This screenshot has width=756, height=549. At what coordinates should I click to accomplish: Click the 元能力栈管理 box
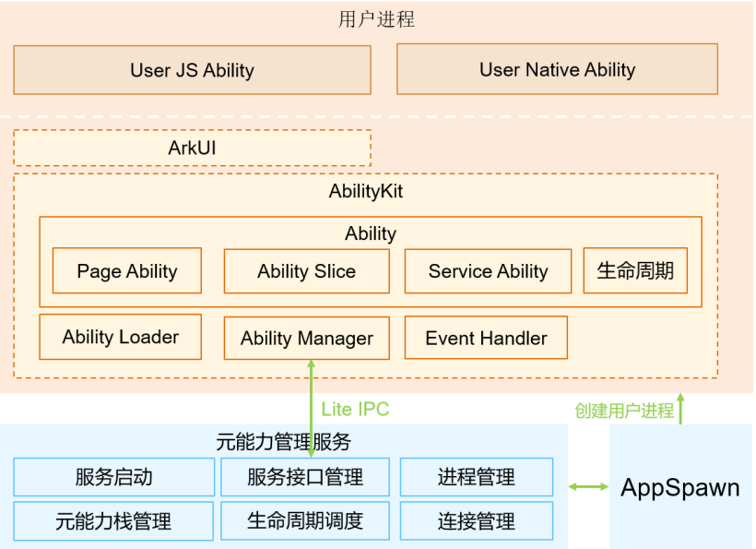point(113,520)
